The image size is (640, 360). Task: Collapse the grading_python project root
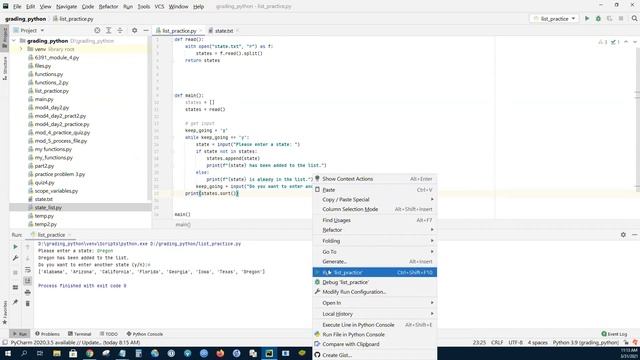[x=14, y=41]
